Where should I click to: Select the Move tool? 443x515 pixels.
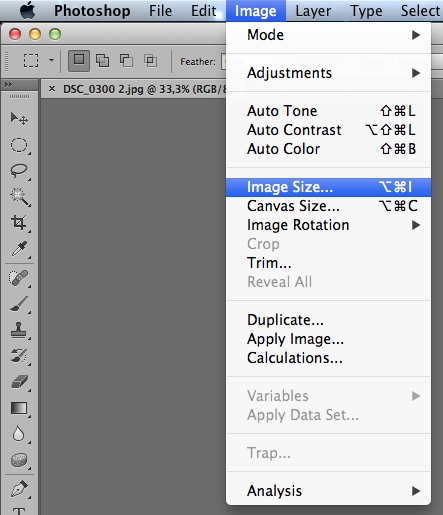(x=19, y=118)
